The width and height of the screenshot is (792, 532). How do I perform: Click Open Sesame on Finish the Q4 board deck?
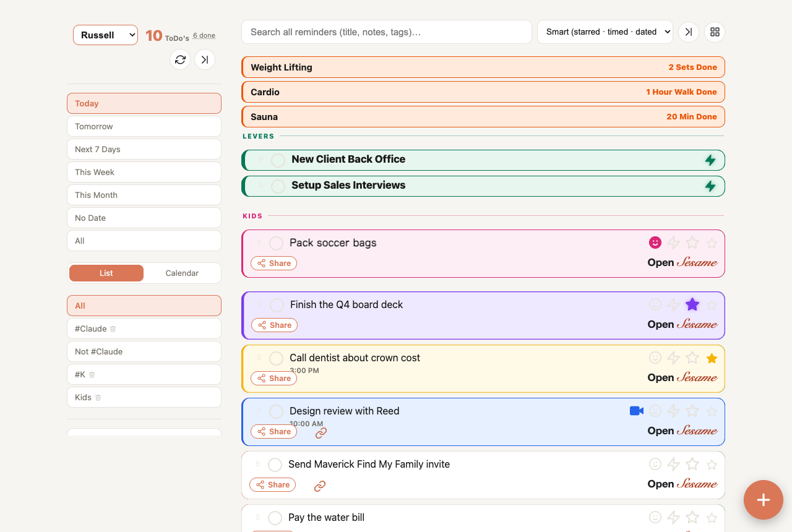tap(682, 324)
